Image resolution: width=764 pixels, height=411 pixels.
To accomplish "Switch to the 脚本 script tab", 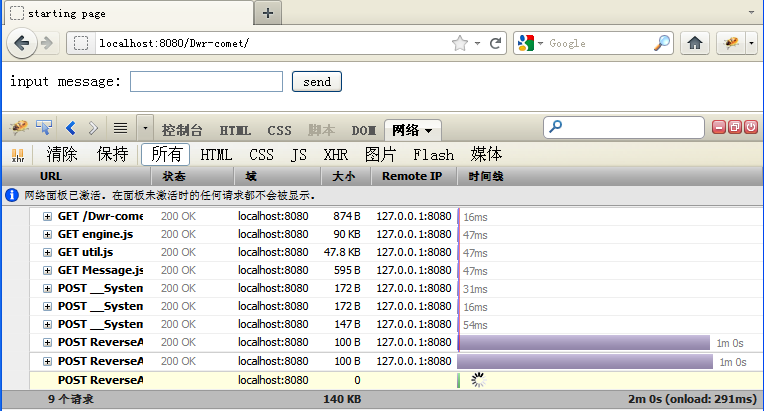I will click(322, 130).
